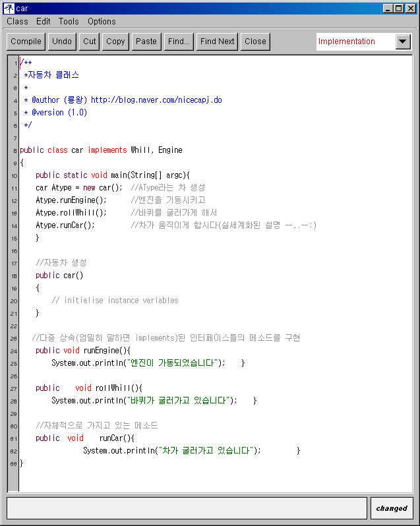Image resolution: width=420 pixels, height=526 pixels.
Task: Click the '엔진이 가동되었습니다' println line
Action: (148, 363)
